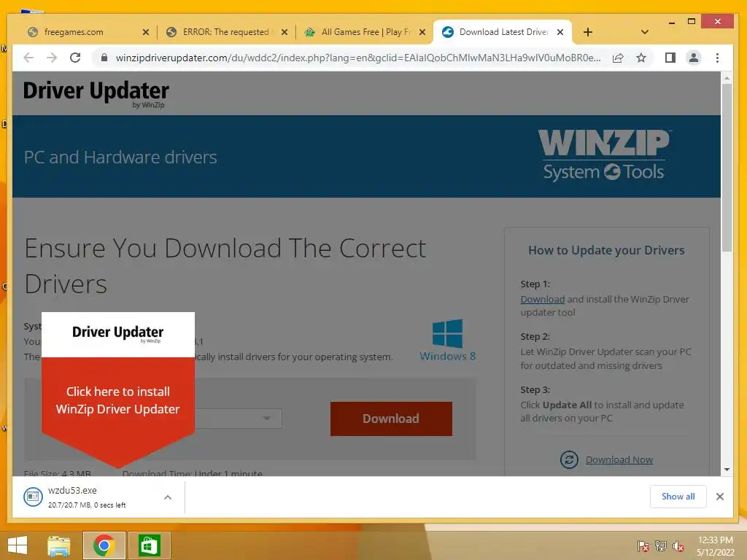
Task: Click the circular refresh icon beside Download Now
Action: [x=569, y=460]
